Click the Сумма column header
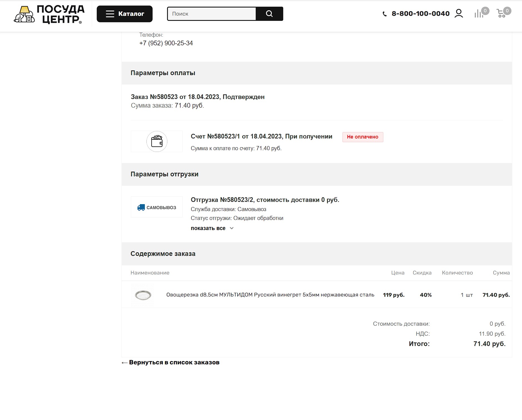Image resolution: width=522 pixels, height=420 pixels. click(x=501, y=273)
